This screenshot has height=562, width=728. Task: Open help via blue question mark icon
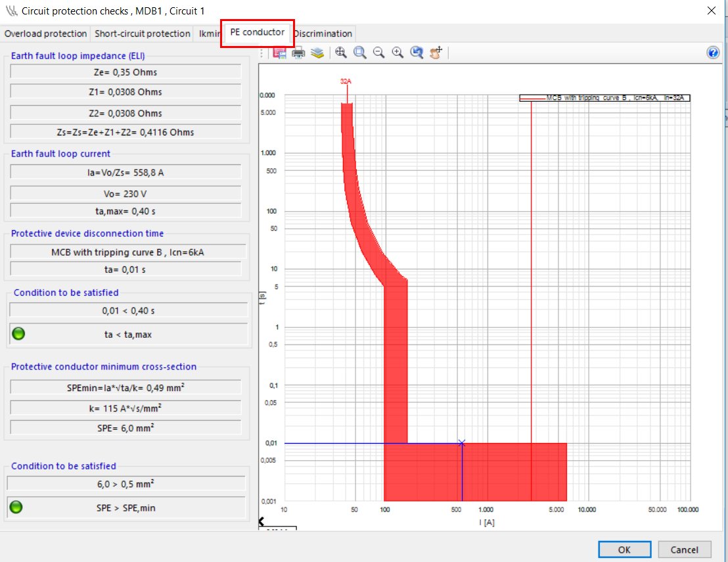pos(713,53)
